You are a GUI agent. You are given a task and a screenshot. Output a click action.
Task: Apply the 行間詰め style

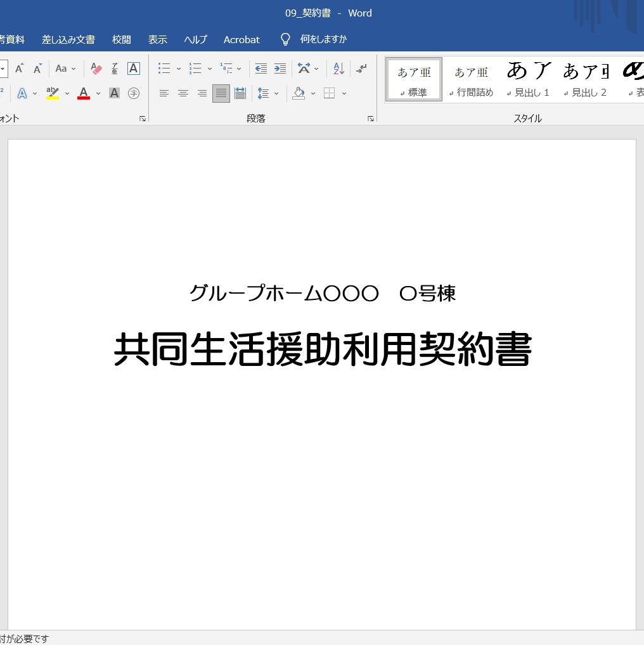click(x=471, y=79)
